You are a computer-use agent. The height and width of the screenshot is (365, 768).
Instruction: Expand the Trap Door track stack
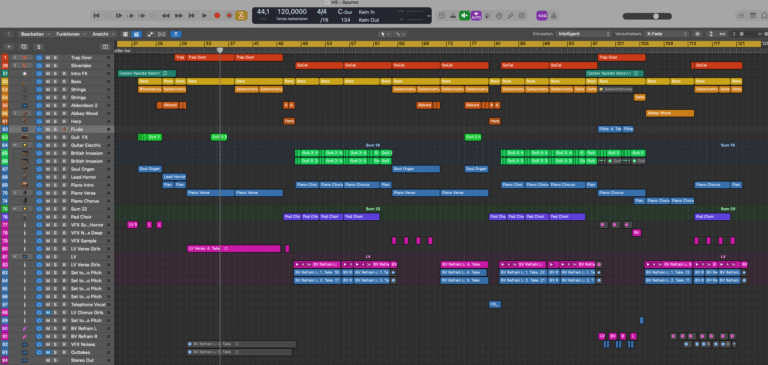pyautogui.click(x=15, y=58)
